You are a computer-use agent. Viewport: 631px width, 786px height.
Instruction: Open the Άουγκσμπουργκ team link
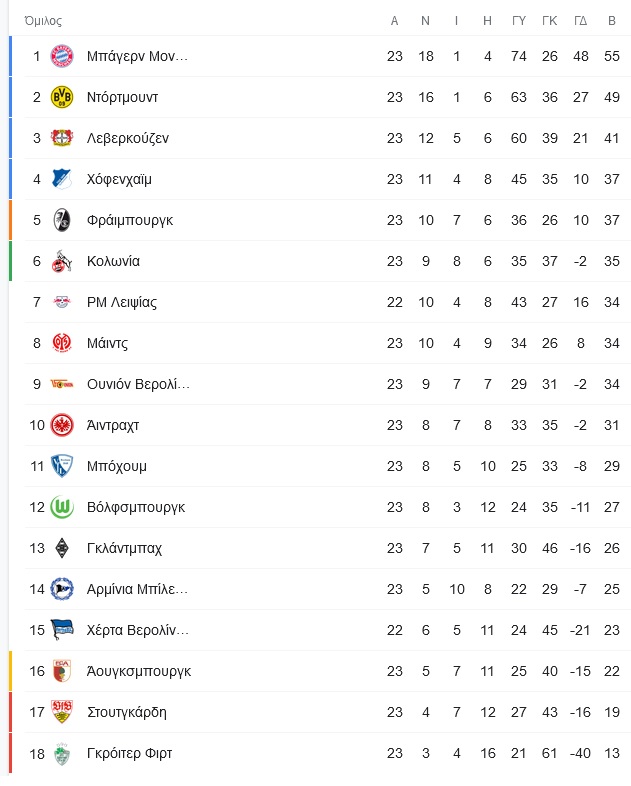click(x=139, y=671)
